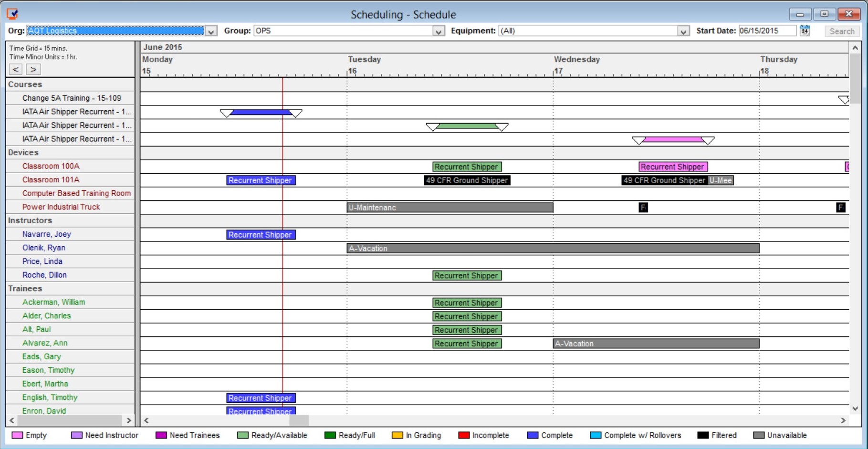Viewport: 868px width, 449px height.
Task: Open the calendar date picker beside Start Date
Action: [805, 31]
